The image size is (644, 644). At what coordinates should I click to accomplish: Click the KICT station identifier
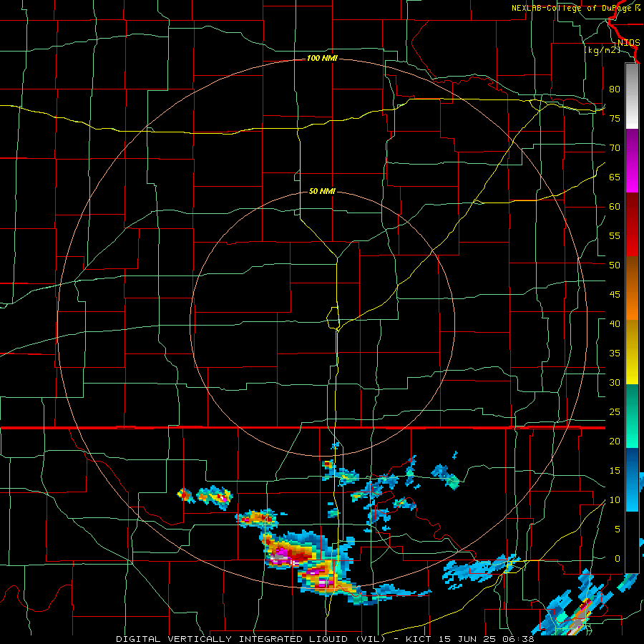pos(418,639)
